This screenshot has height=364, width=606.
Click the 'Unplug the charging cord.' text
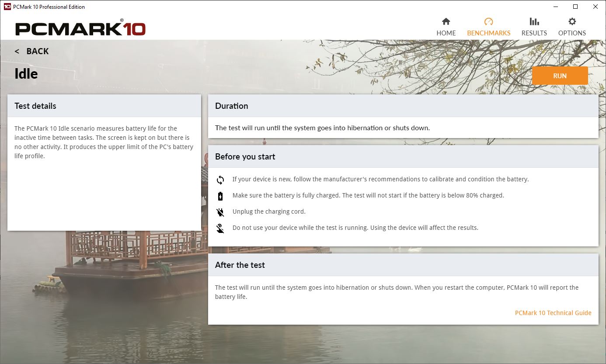pyautogui.click(x=269, y=211)
